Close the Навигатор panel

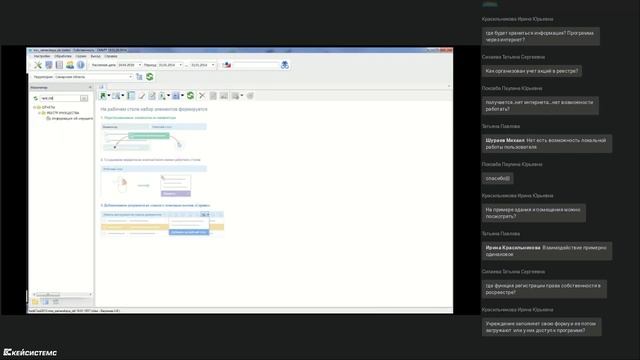coord(90,87)
